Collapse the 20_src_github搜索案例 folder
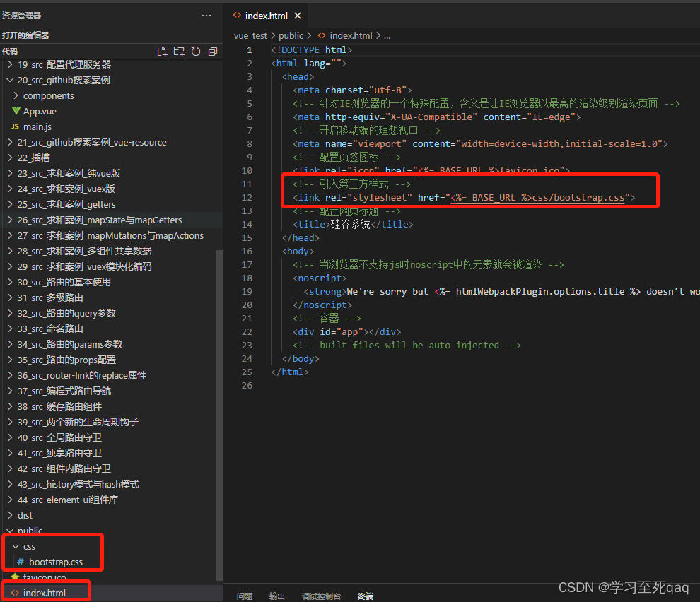This screenshot has width=700, height=602. [64, 80]
